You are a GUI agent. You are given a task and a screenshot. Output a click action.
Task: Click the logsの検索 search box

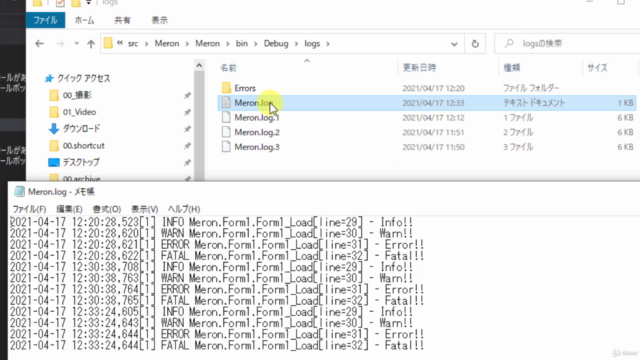click(567, 44)
